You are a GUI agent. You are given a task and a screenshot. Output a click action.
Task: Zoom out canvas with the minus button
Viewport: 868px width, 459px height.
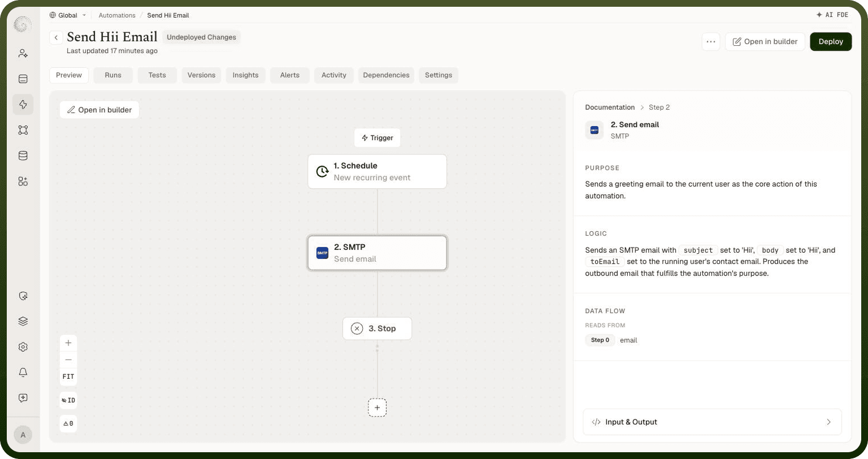[68, 360]
